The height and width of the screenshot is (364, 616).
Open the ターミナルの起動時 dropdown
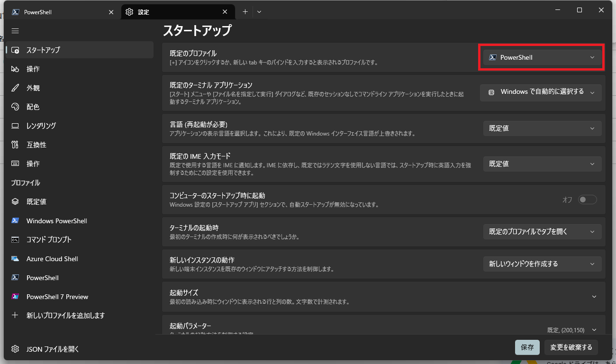click(542, 232)
